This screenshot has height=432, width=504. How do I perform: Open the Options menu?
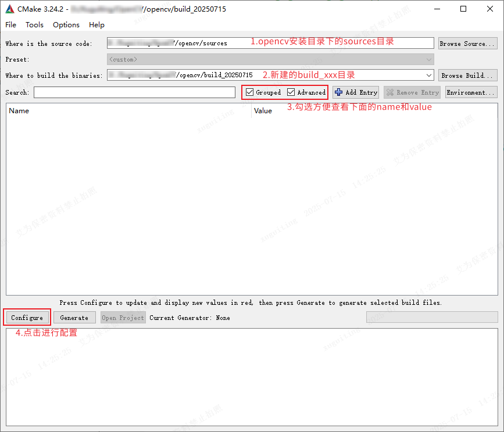(66, 25)
